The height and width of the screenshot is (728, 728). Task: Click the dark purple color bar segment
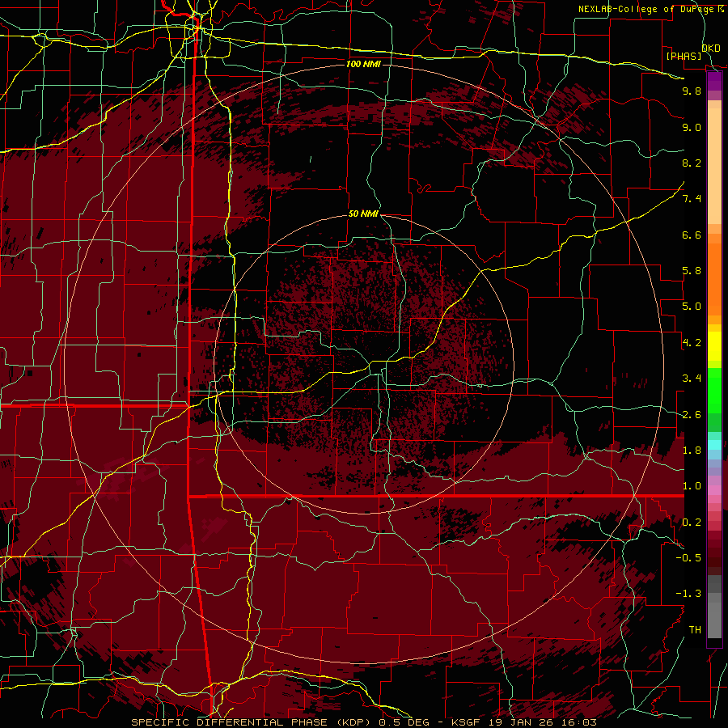click(714, 81)
